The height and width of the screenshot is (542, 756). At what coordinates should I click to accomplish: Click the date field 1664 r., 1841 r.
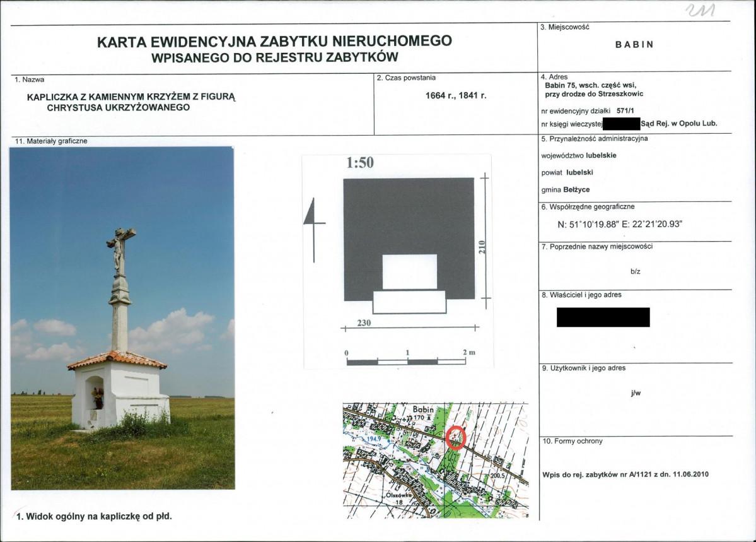tap(456, 95)
